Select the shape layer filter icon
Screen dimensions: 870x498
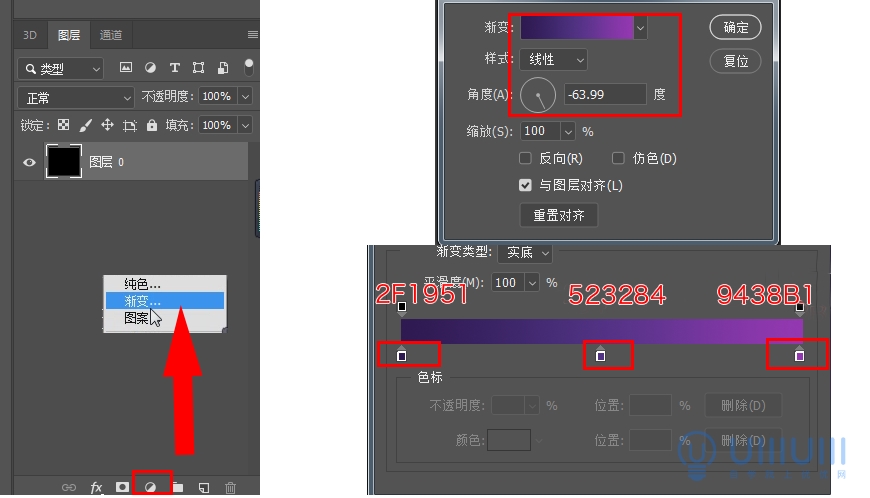[198, 68]
